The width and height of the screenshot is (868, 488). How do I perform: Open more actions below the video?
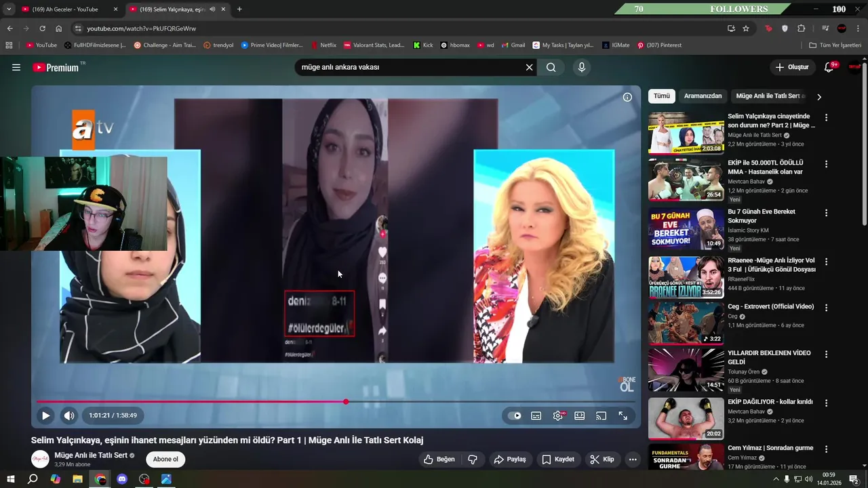click(x=633, y=459)
